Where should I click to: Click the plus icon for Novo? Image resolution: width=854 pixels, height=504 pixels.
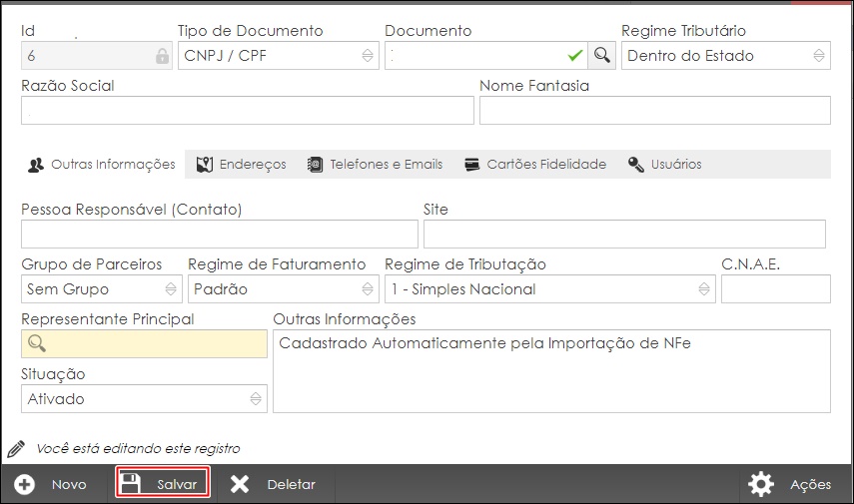tap(25, 484)
